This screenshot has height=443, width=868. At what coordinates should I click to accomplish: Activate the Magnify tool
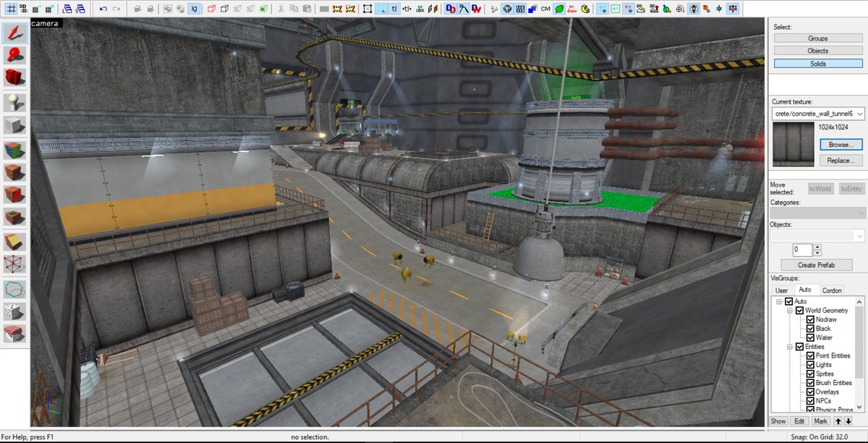[x=14, y=56]
